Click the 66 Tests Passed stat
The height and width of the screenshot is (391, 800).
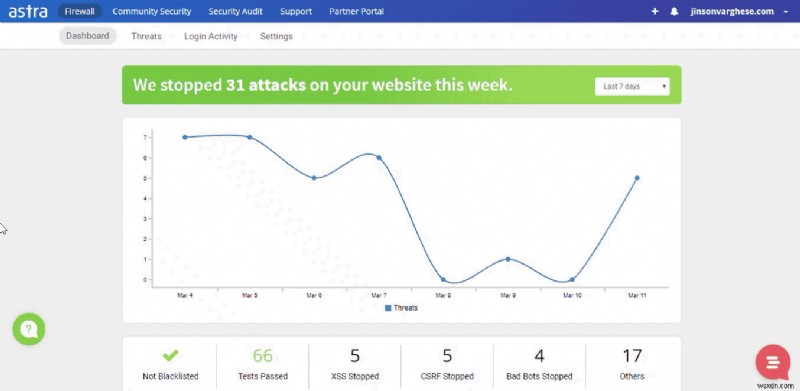coord(263,364)
